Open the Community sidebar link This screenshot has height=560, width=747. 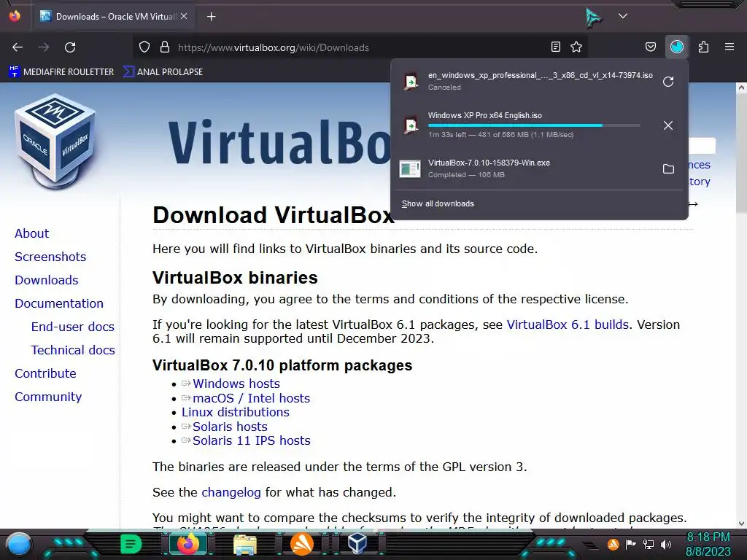pyautogui.click(x=48, y=397)
